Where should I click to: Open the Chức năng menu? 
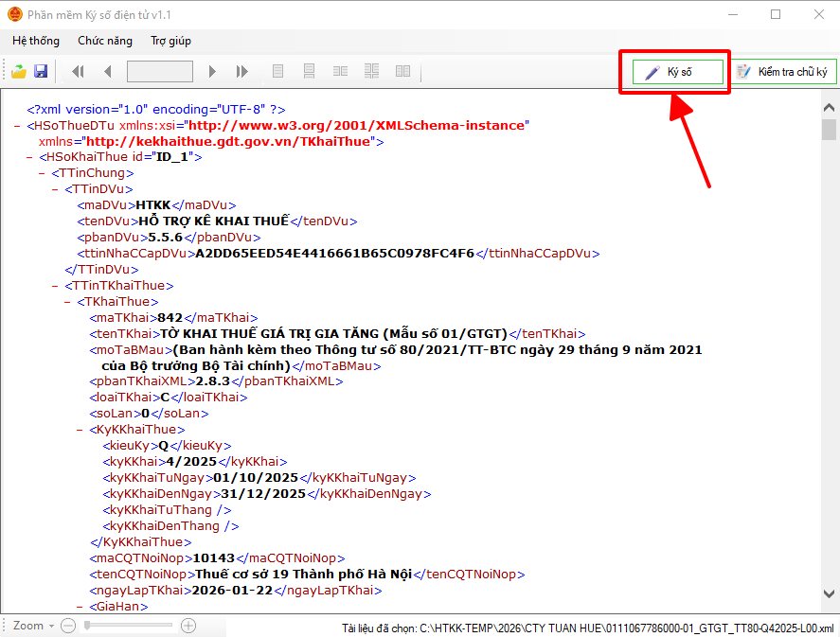point(104,41)
